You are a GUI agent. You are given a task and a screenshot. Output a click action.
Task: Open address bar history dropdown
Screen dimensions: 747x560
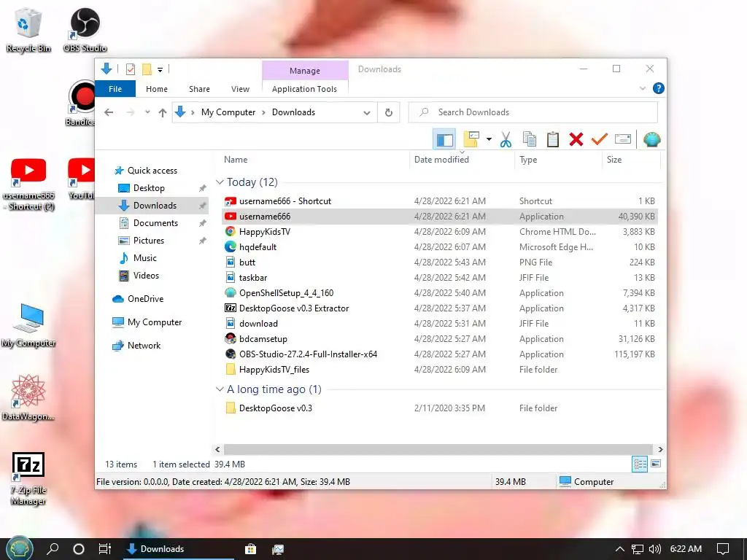367,113
